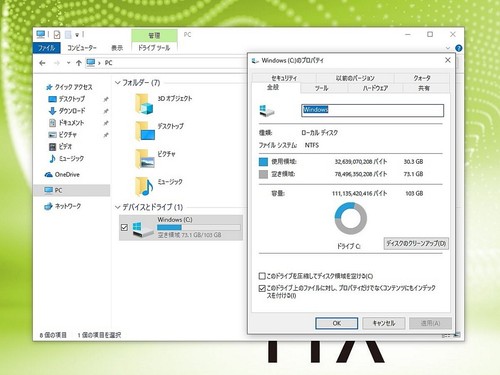The width and height of the screenshot is (500, 375).
Task: Click the 111,135,420,416 バイト capacity value
Action: [359, 193]
